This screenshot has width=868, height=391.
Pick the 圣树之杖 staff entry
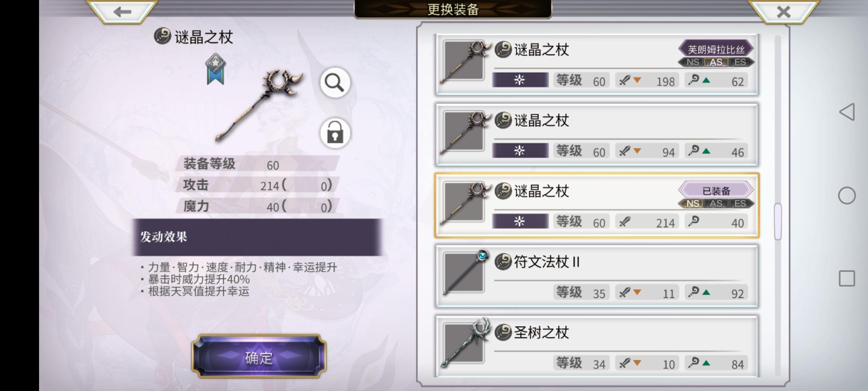tap(597, 346)
